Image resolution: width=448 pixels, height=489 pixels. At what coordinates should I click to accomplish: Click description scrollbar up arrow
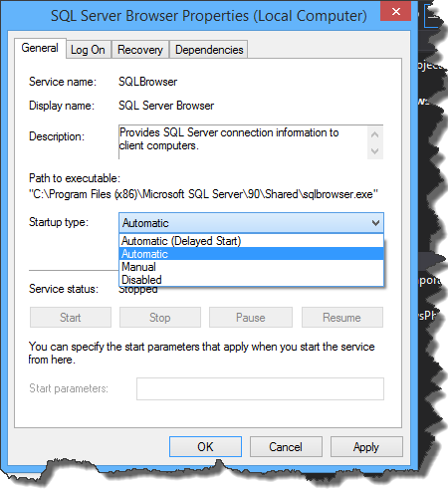pyautogui.click(x=375, y=134)
